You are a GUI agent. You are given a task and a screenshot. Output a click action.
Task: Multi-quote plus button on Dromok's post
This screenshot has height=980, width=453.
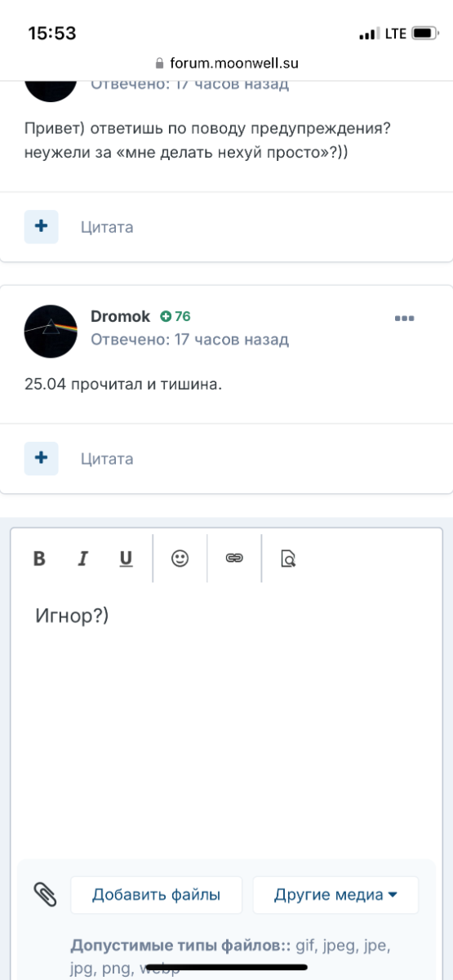coord(41,458)
